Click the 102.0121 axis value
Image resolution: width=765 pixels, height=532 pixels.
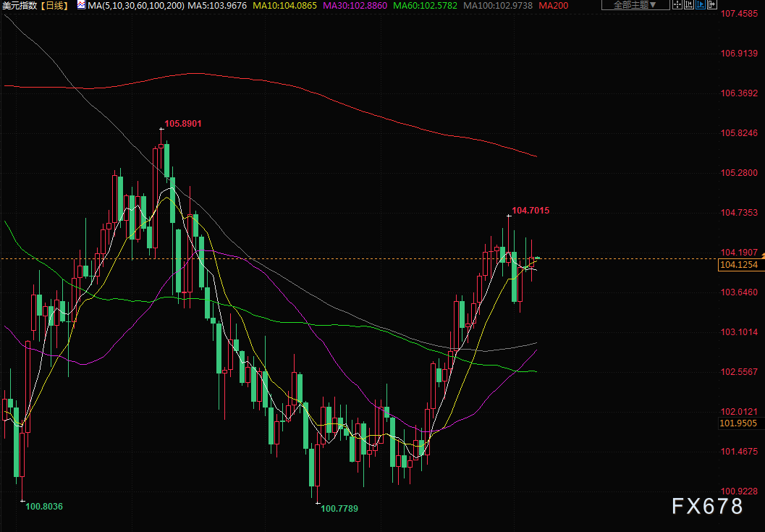(x=739, y=412)
